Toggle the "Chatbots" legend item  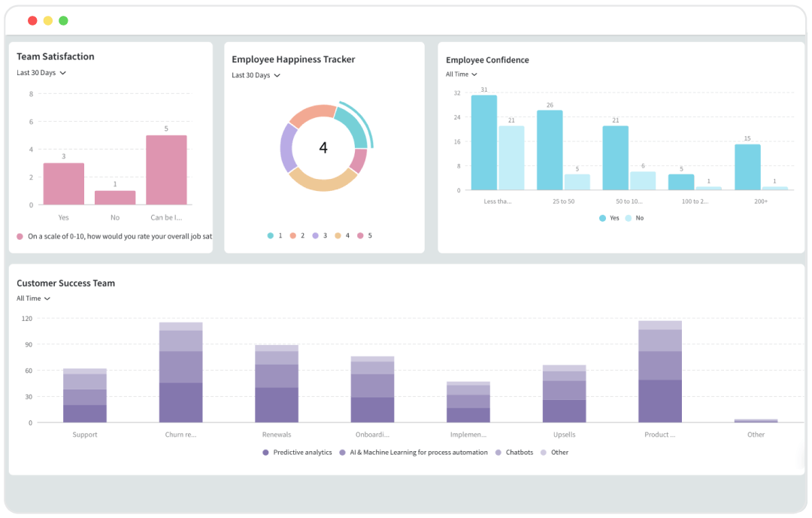click(x=497, y=452)
